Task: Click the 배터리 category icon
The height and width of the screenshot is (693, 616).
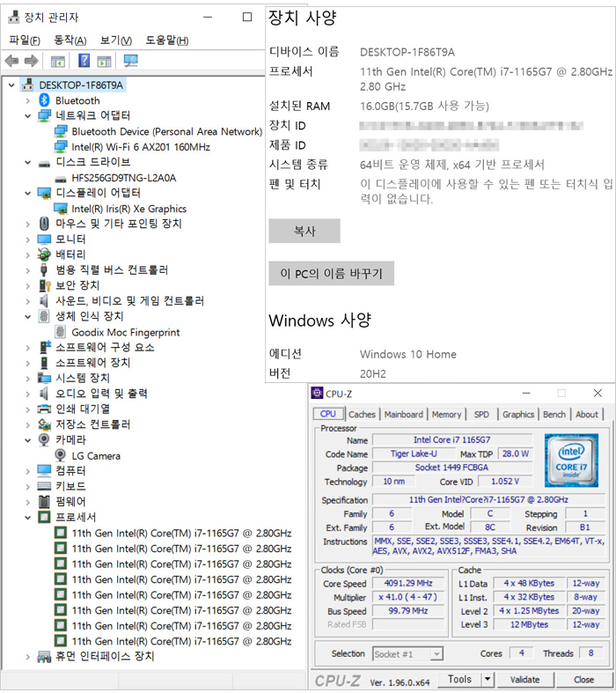Action: [x=44, y=254]
